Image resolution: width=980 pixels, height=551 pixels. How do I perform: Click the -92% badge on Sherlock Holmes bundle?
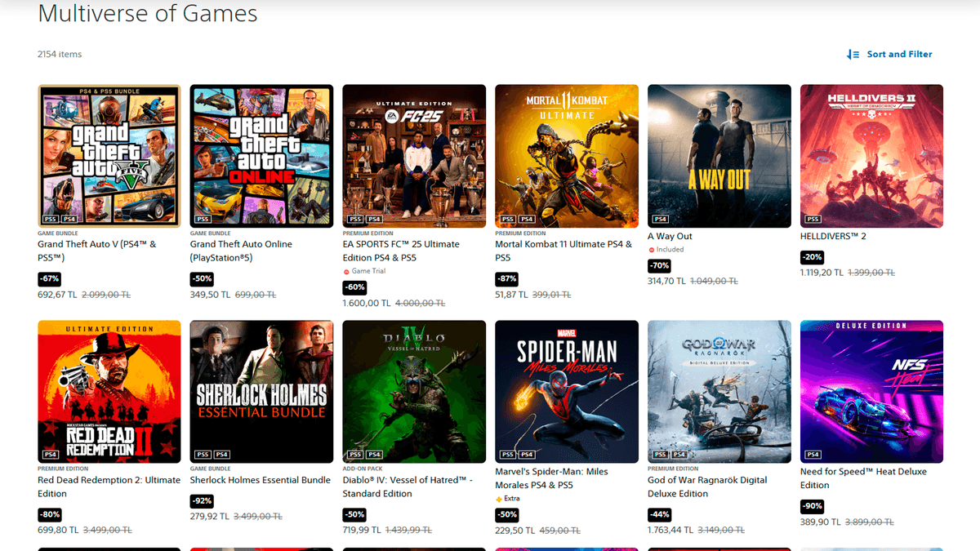coord(202,501)
